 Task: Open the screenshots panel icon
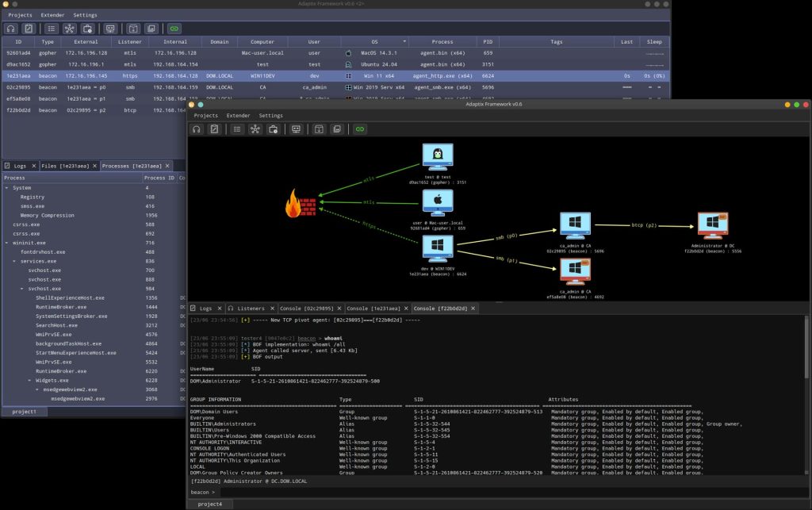pyautogui.click(x=337, y=129)
